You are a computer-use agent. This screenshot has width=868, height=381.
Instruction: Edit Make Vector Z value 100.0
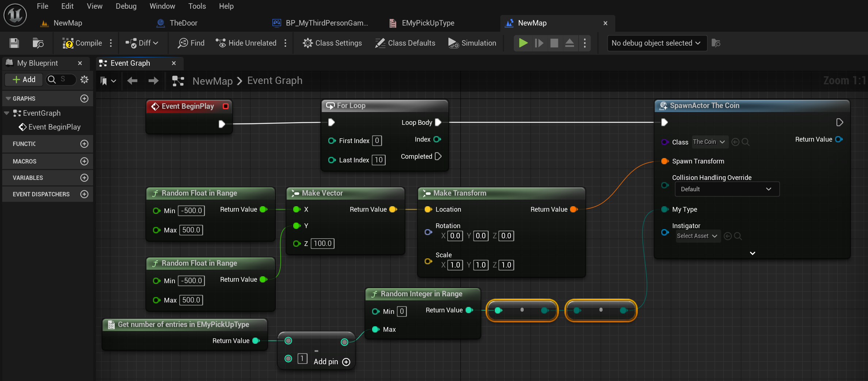[322, 243]
